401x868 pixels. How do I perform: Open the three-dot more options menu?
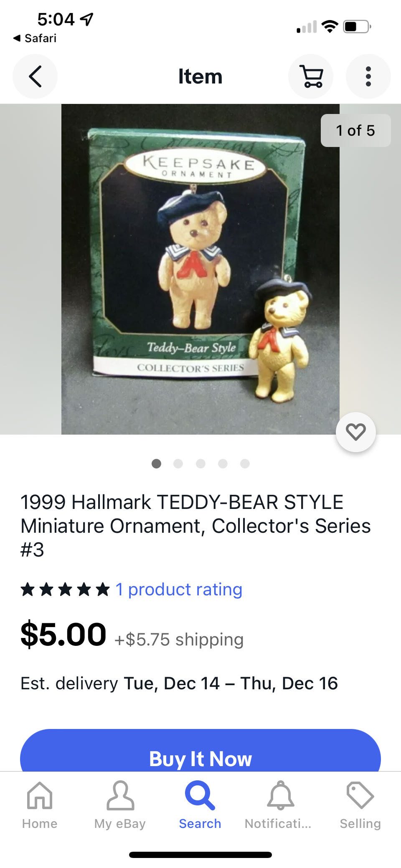click(x=368, y=76)
